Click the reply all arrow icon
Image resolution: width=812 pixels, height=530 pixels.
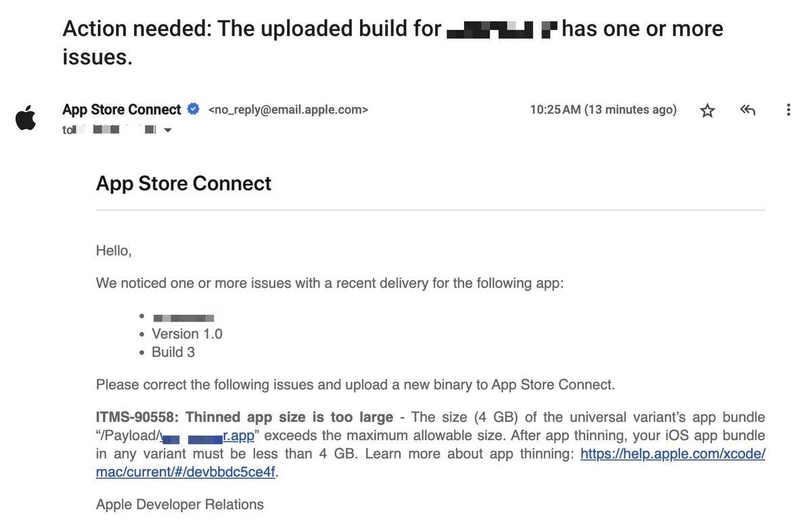point(748,110)
